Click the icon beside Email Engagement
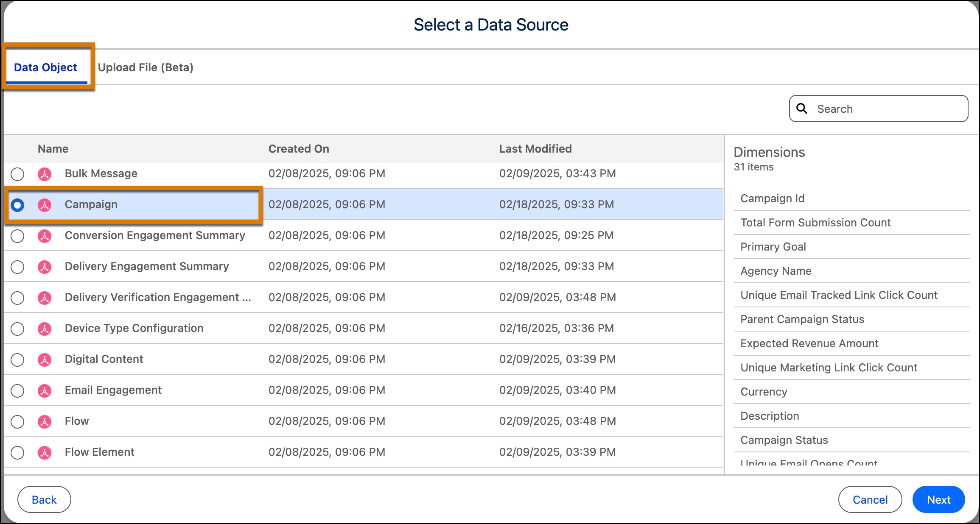This screenshot has height=524, width=980. [45, 390]
